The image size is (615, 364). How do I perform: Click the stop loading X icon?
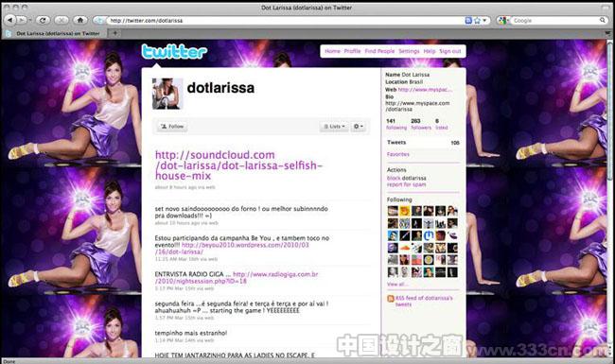(x=61, y=20)
